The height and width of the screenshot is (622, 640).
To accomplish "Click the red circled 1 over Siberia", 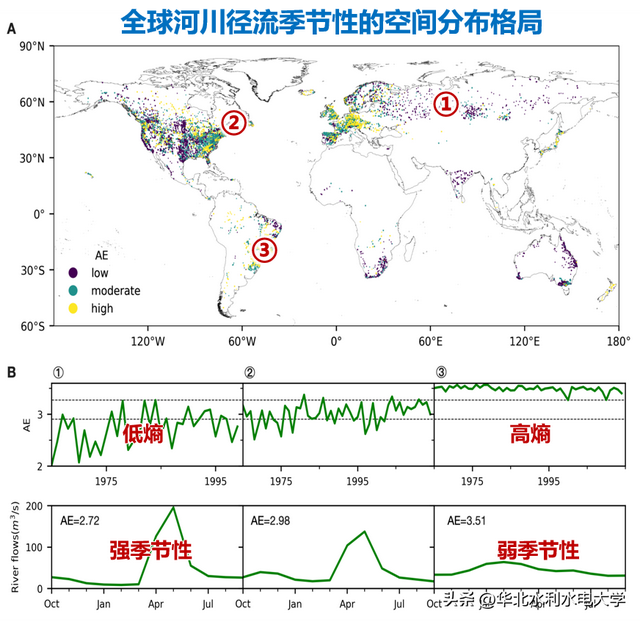I will click(446, 104).
